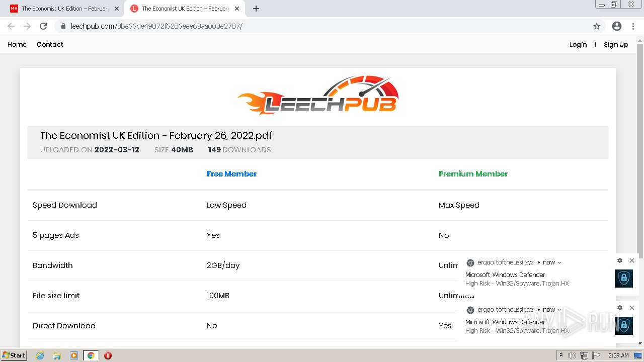Open the Chrome profile avatar icon
644x362 pixels.
[x=617, y=26]
